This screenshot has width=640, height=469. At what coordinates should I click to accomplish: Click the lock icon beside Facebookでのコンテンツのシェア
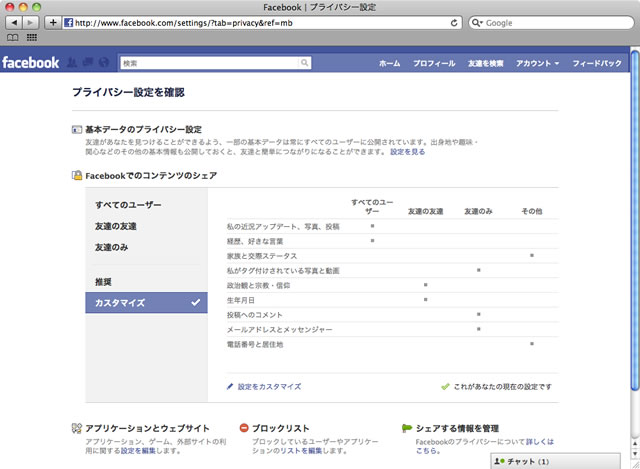[77, 176]
